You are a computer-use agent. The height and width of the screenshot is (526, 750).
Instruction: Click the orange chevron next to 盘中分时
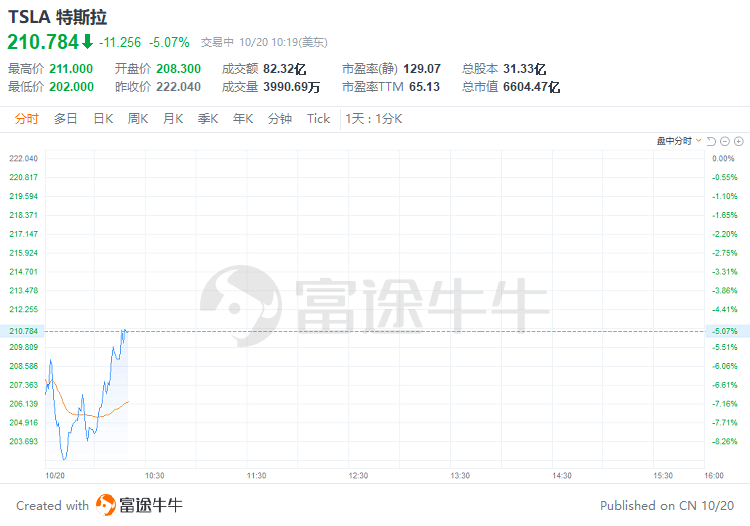698,141
